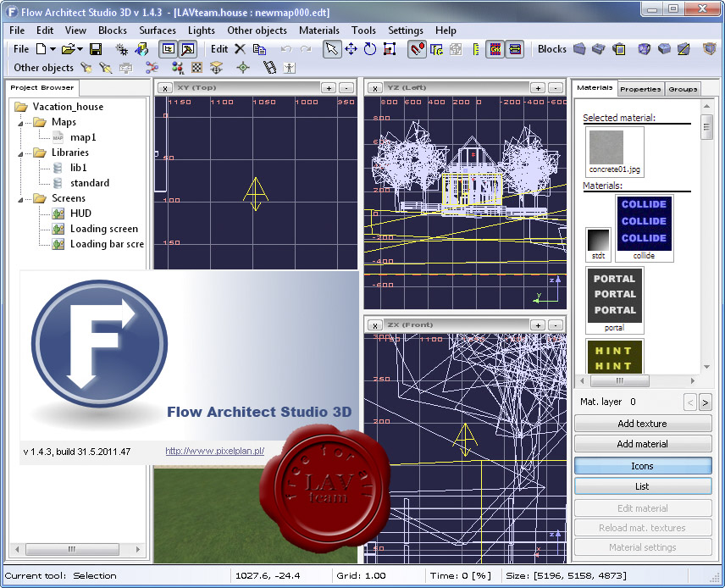Switch to the Properties tab
Viewport: 725px width, 588px height.
coord(640,89)
